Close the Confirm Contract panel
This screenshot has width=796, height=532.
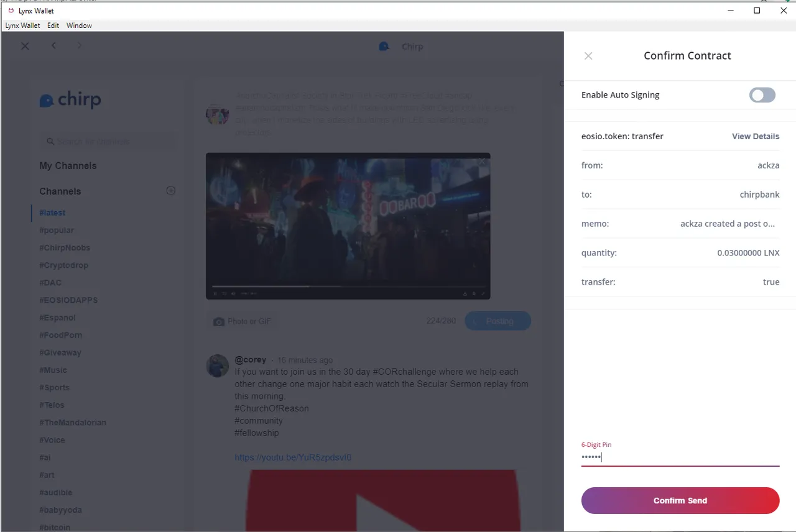(x=588, y=56)
